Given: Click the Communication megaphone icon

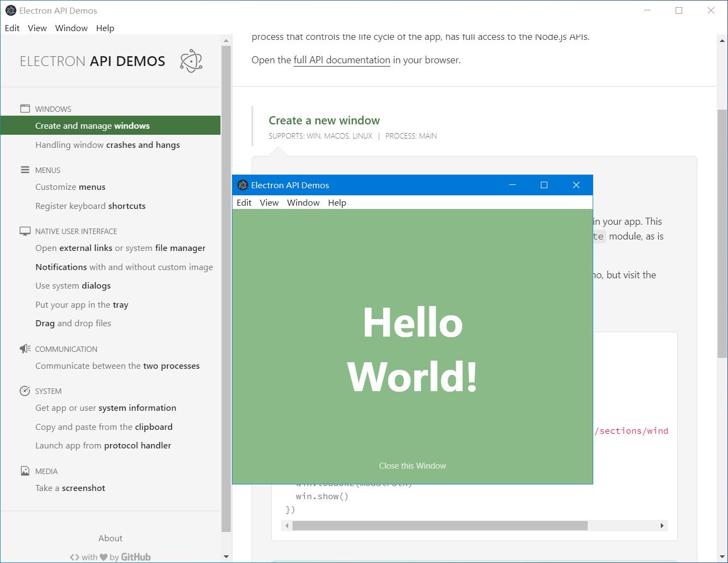Looking at the screenshot, I should coord(25,349).
